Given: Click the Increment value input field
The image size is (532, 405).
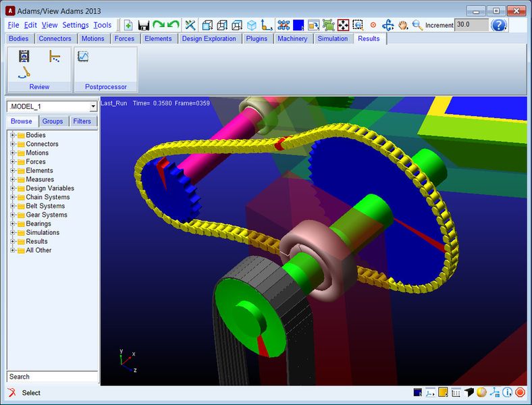Looking at the screenshot, I should pyautogui.click(x=471, y=24).
